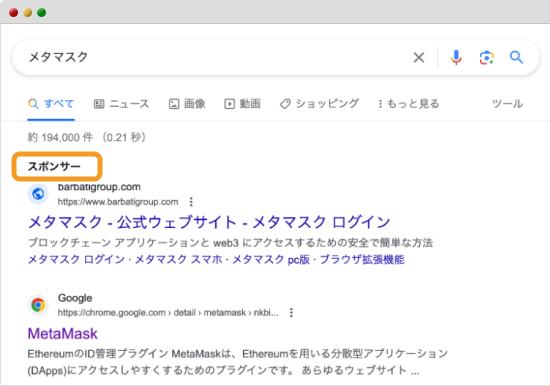The width and height of the screenshot is (550, 386).
Task: Switch to the ニュース tab
Action: click(121, 104)
